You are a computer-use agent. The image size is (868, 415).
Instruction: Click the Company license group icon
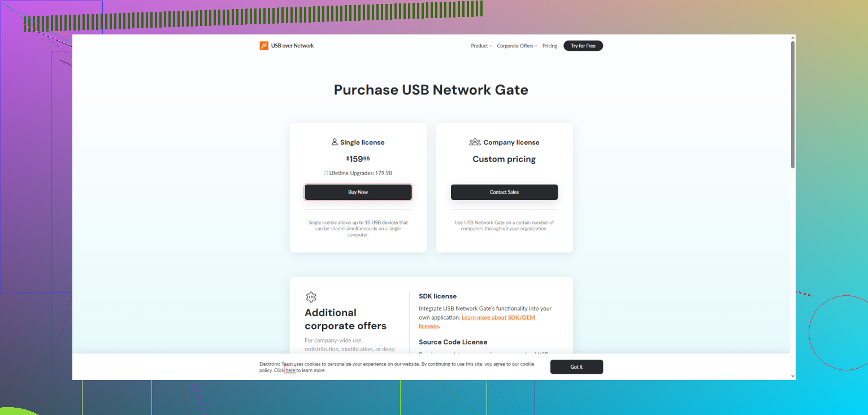pyautogui.click(x=475, y=142)
